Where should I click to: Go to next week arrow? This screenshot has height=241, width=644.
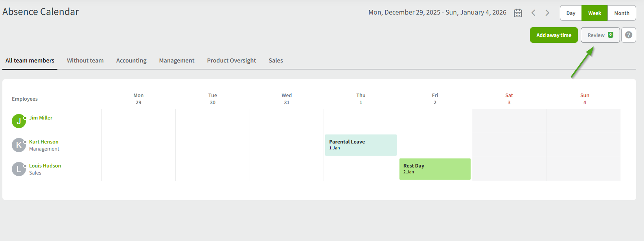coord(547,13)
